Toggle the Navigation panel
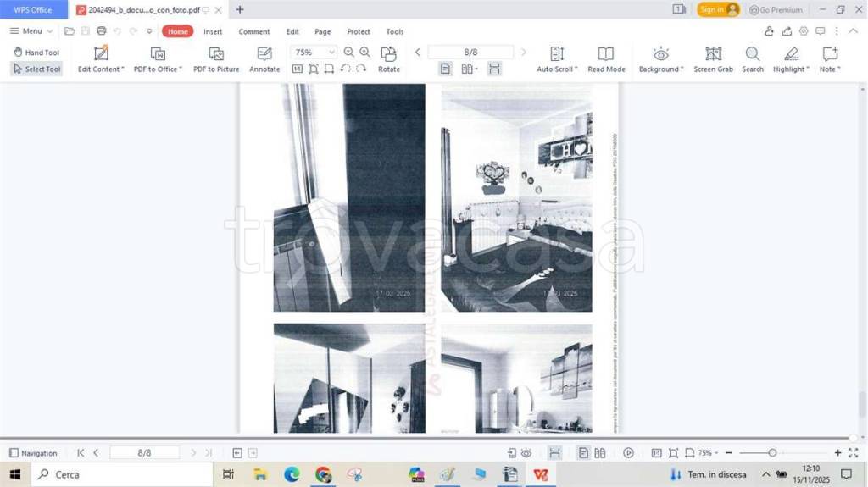The height and width of the screenshot is (487, 868). click(33, 453)
